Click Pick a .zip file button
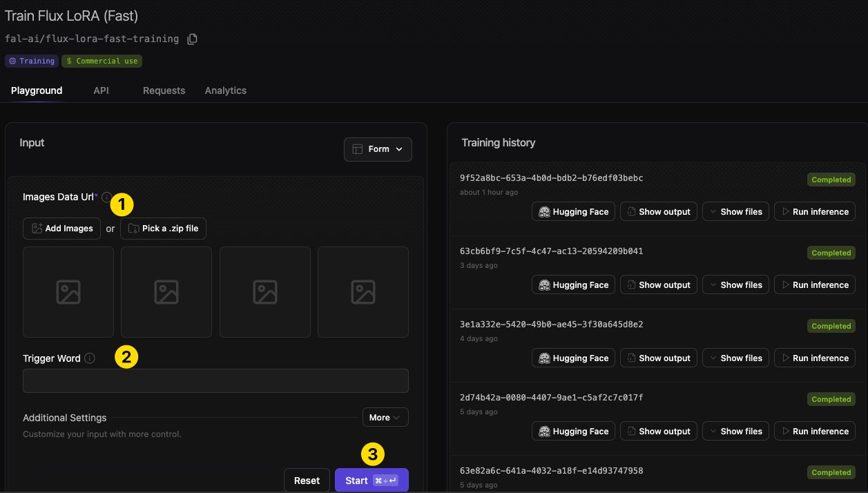 (x=163, y=229)
